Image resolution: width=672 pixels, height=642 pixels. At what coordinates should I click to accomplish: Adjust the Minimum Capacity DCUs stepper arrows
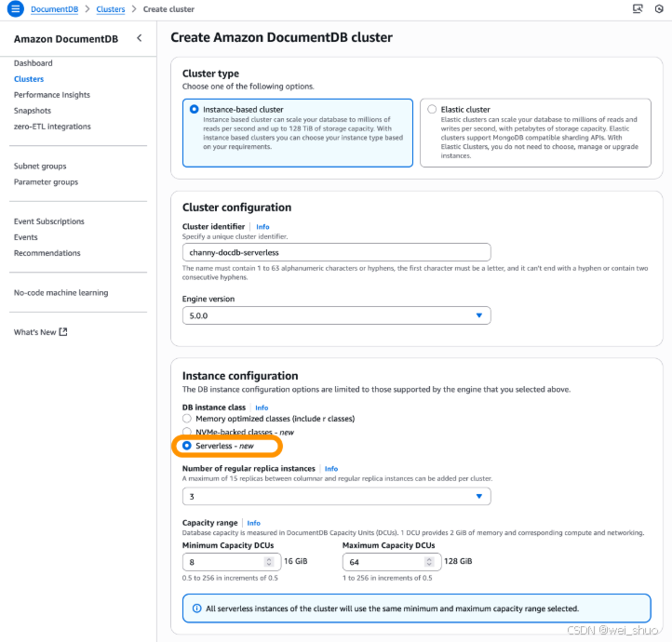(x=269, y=561)
